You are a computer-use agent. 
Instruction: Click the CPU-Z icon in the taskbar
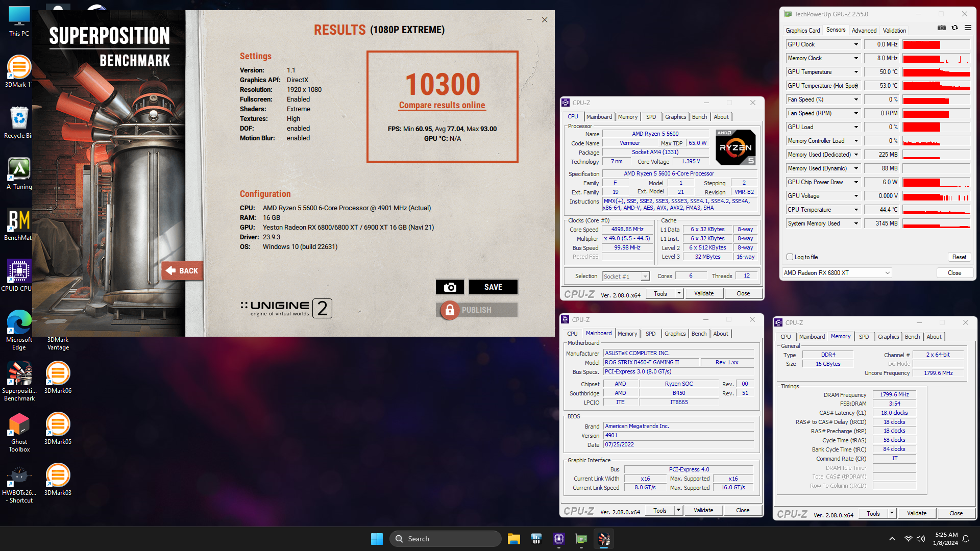click(x=558, y=539)
